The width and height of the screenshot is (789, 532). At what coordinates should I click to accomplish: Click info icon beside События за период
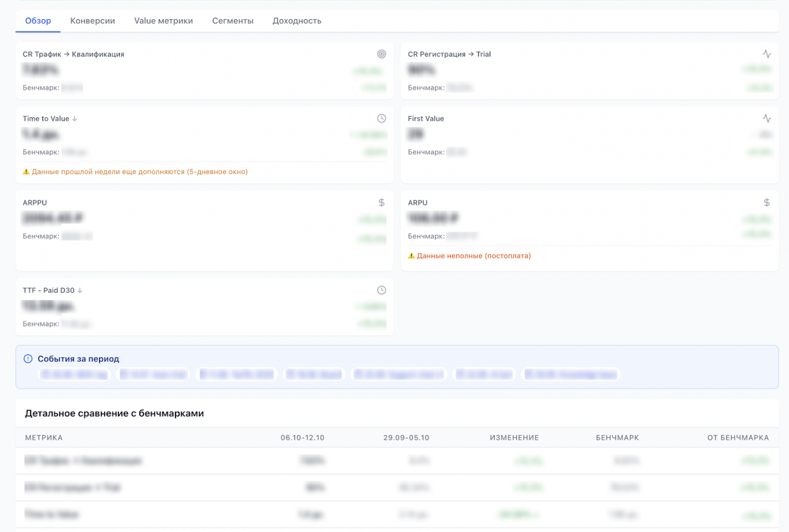(28, 359)
